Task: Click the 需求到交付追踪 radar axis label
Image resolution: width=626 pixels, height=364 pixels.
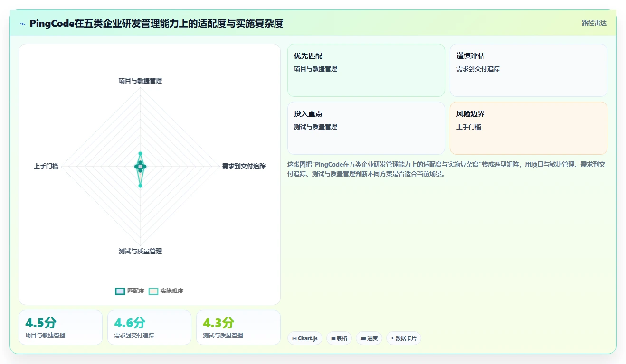Action: pos(244,166)
